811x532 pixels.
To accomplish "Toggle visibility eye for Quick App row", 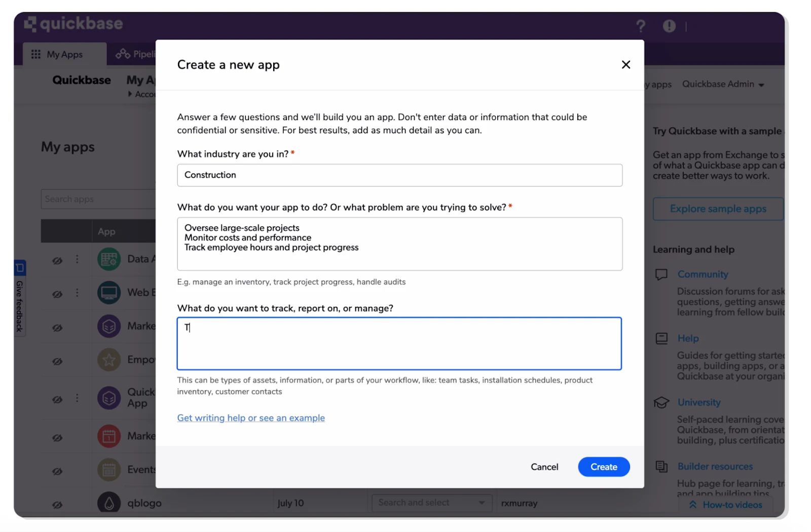I will (57, 399).
